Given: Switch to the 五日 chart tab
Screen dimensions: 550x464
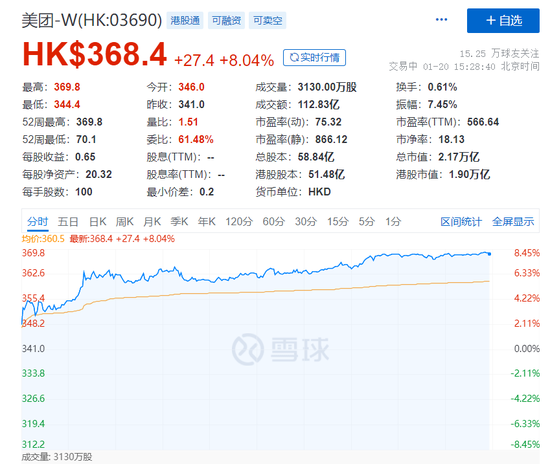Looking at the screenshot, I should [68, 221].
